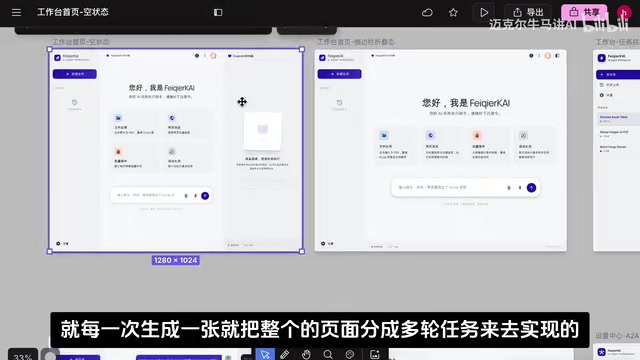Select the gray card icon in first frame
The height and width of the screenshot is (360, 640).
pyautogui.click(x=172, y=151)
